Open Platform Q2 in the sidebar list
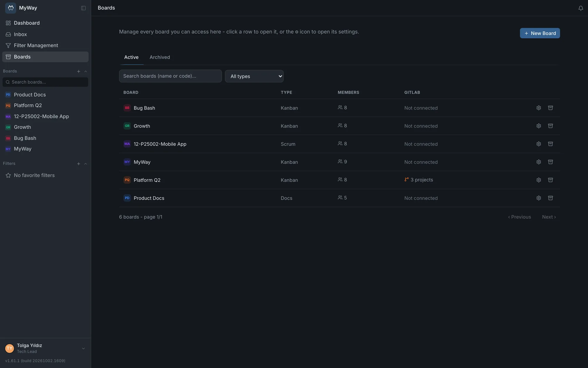This screenshot has height=368, width=588. 45,105
